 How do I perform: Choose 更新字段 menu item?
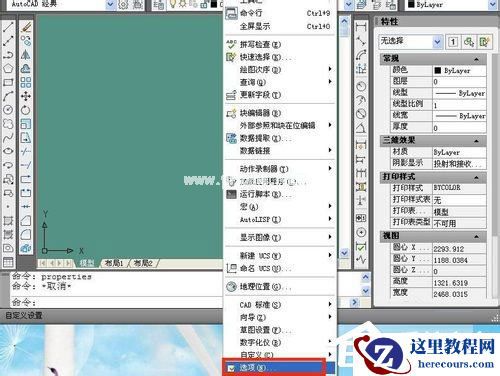[x=280, y=95]
